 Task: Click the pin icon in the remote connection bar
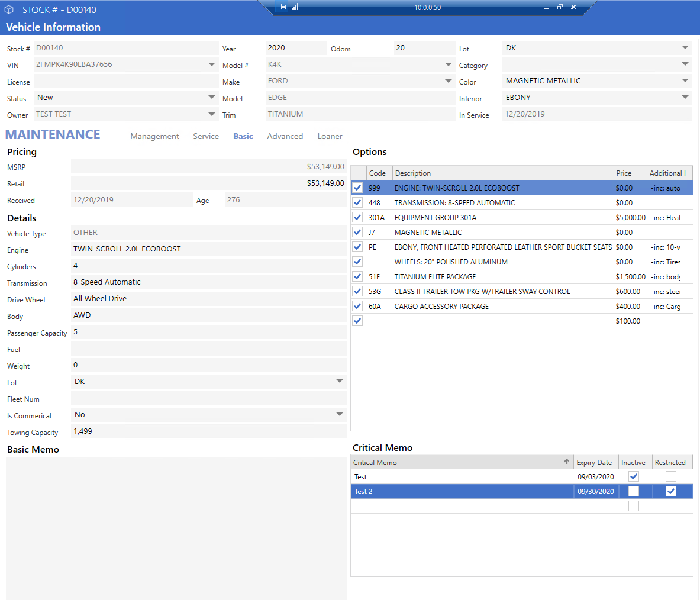coord(282,7)
